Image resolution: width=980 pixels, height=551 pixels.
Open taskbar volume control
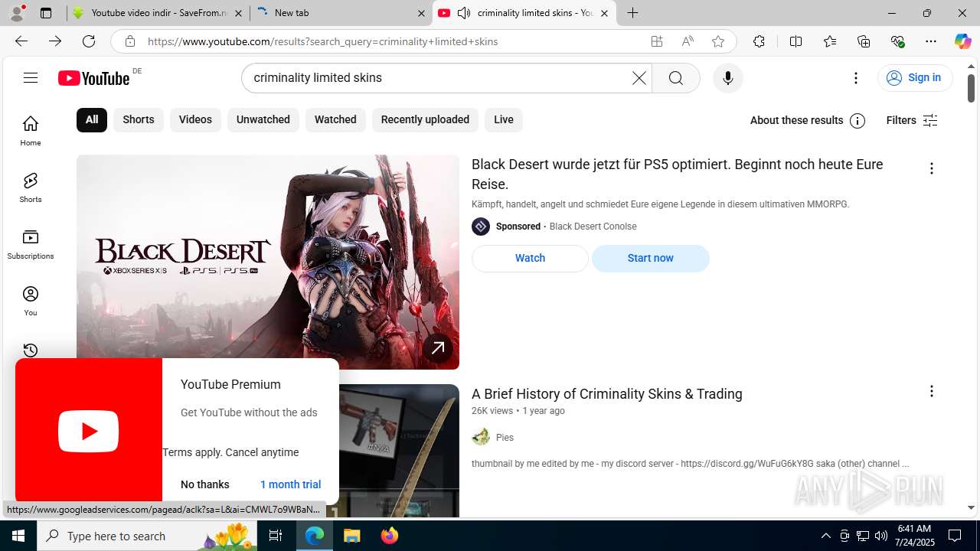point(881,536)
